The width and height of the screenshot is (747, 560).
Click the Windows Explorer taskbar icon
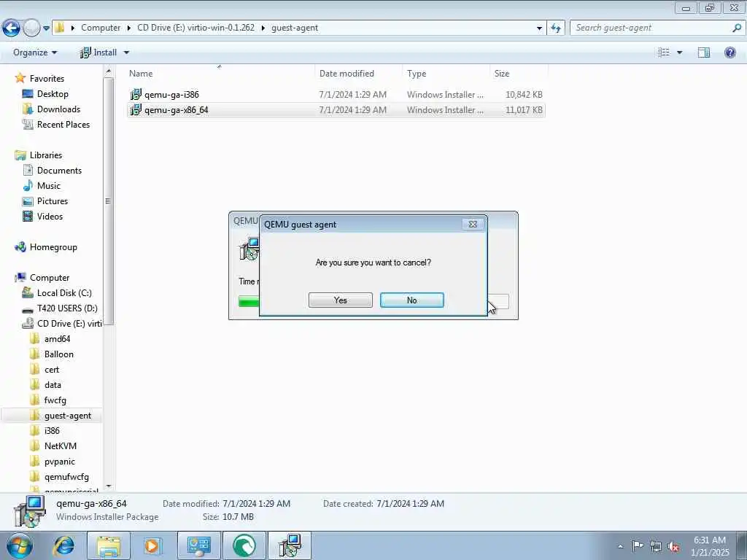109,546
